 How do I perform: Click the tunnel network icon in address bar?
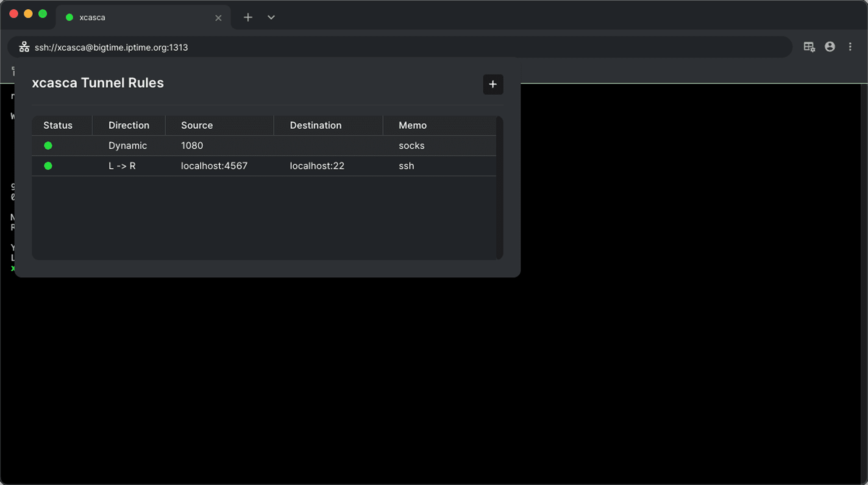(x=24, y=47)
